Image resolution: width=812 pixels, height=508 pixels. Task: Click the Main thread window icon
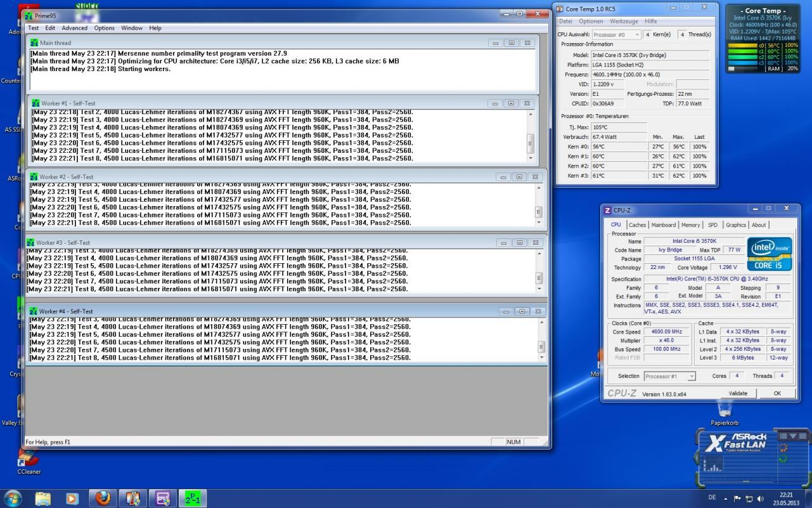(x=35, y=42)
